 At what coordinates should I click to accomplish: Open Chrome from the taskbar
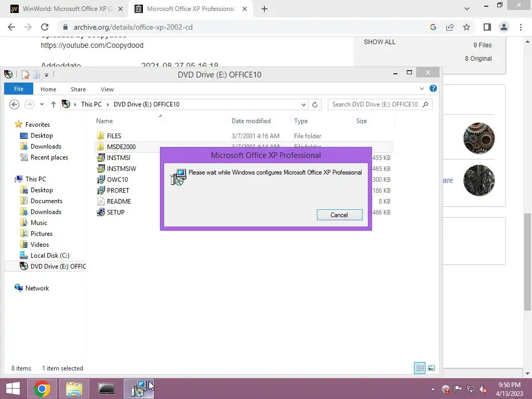(x=42, y=389)
